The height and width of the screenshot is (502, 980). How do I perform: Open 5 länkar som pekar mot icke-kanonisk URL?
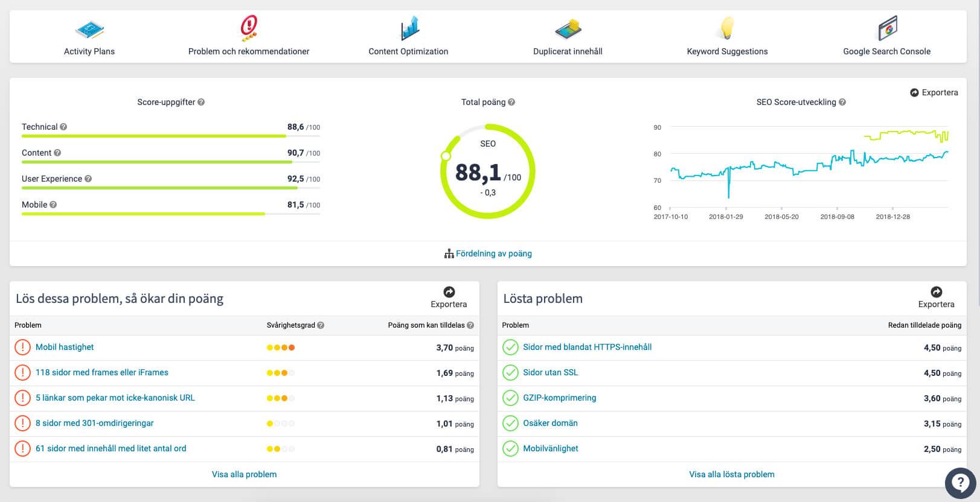point(115,398)
